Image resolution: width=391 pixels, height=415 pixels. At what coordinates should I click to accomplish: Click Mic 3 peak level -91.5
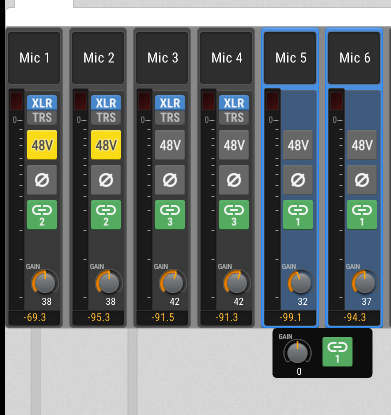162,317
